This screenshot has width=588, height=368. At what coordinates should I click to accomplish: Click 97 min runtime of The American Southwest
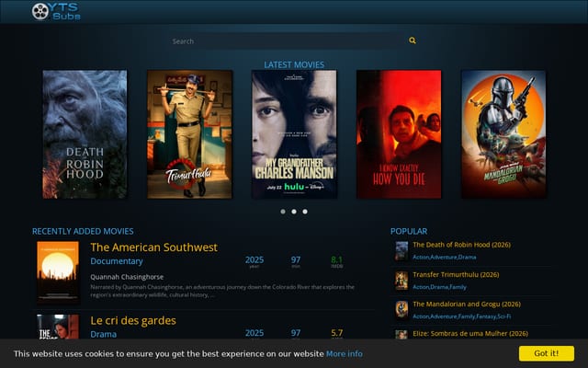click(x=296, y=259)
